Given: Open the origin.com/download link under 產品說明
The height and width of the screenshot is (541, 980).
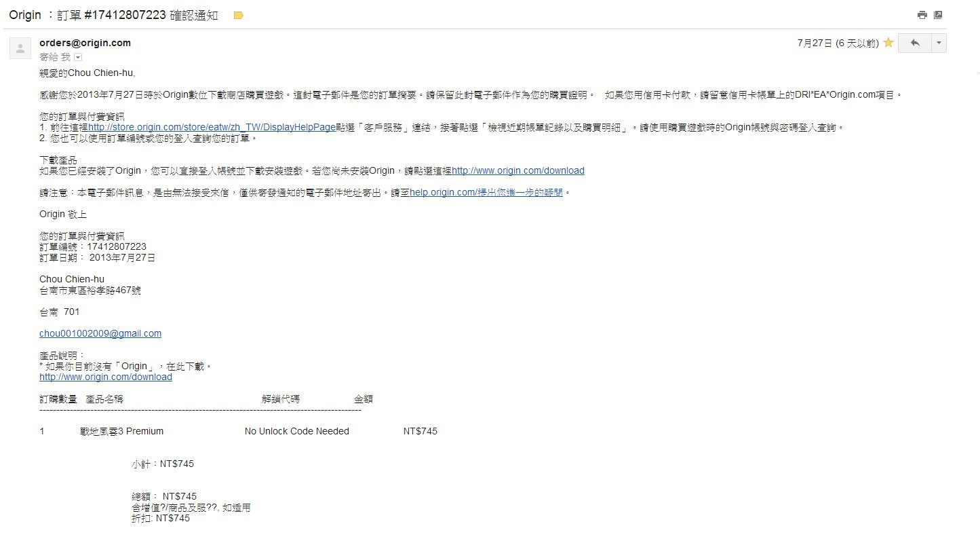Looking at the screenshot, I should [x=106, y=377].
